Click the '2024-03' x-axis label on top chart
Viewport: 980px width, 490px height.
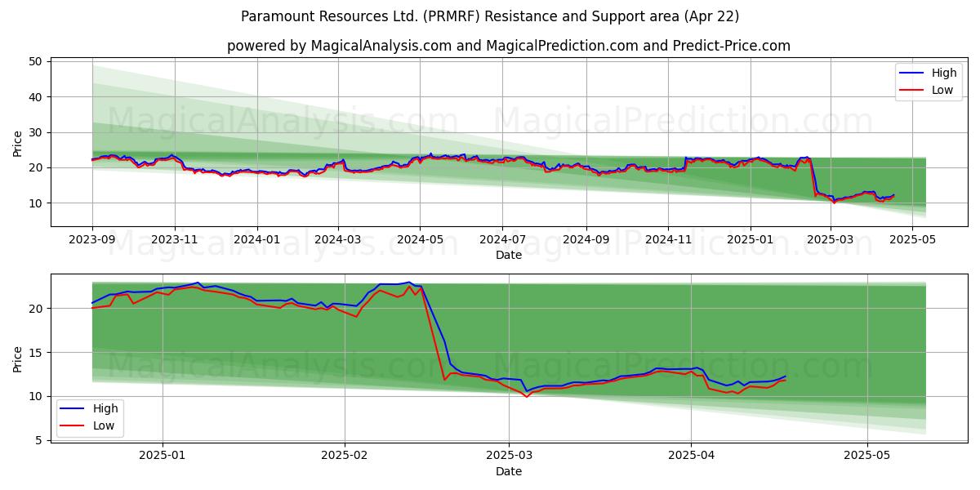click(338, 241)
